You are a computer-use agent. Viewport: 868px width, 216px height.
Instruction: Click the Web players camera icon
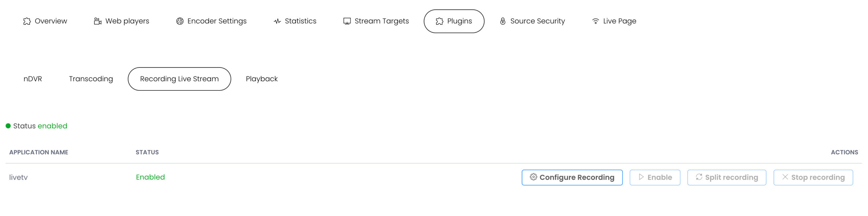click(x=98, y=21)
